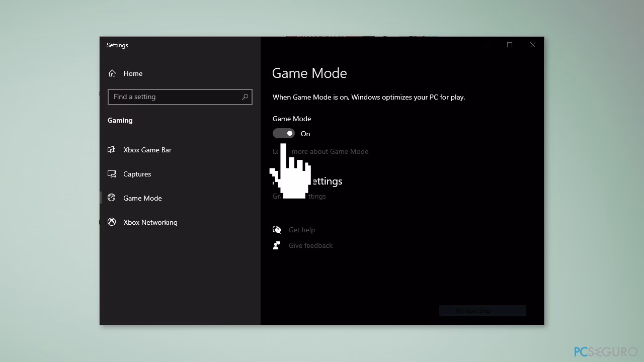Focus the Find a setting search box

180,97
